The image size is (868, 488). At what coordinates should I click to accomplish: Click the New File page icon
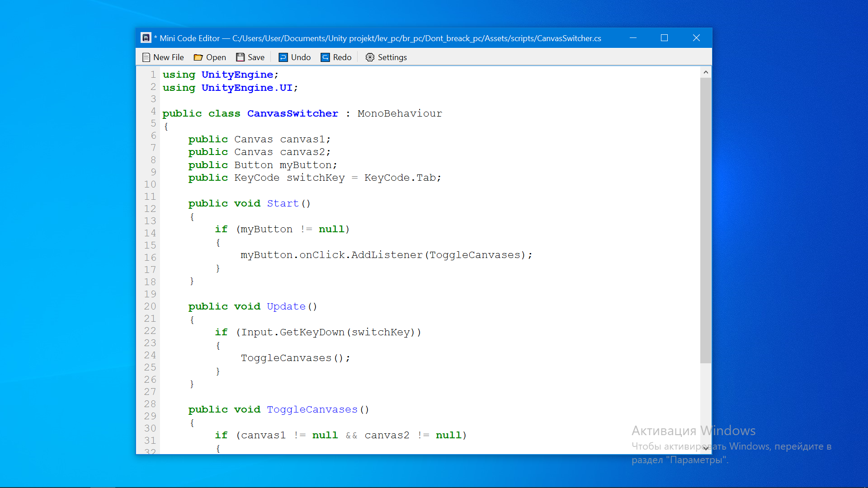coord(146,57)
